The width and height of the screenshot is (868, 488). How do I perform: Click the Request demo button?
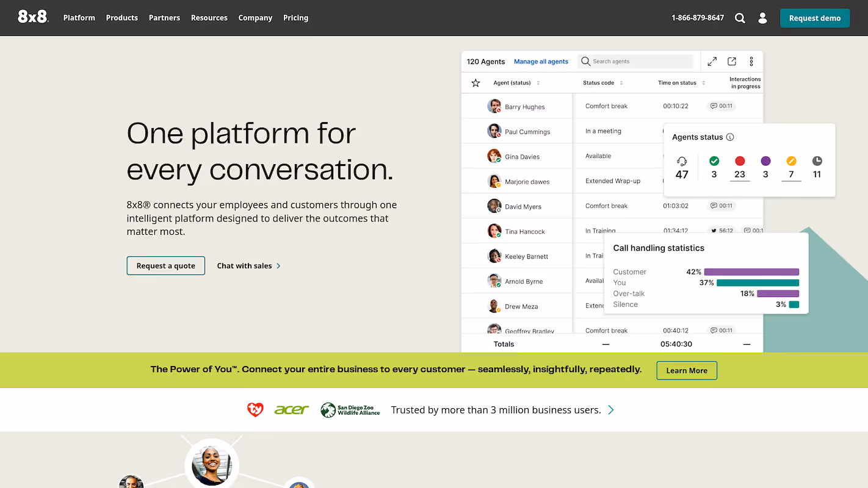tap(815, 18)
